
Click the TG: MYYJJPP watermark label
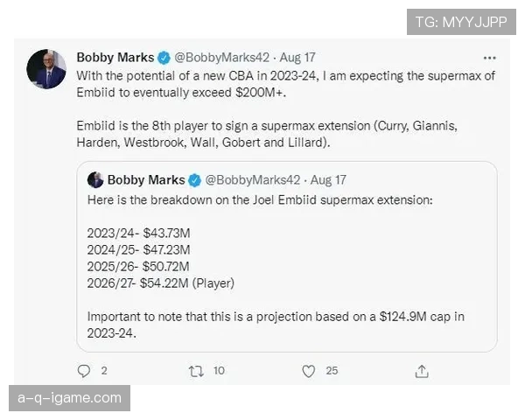coord(461,21)
